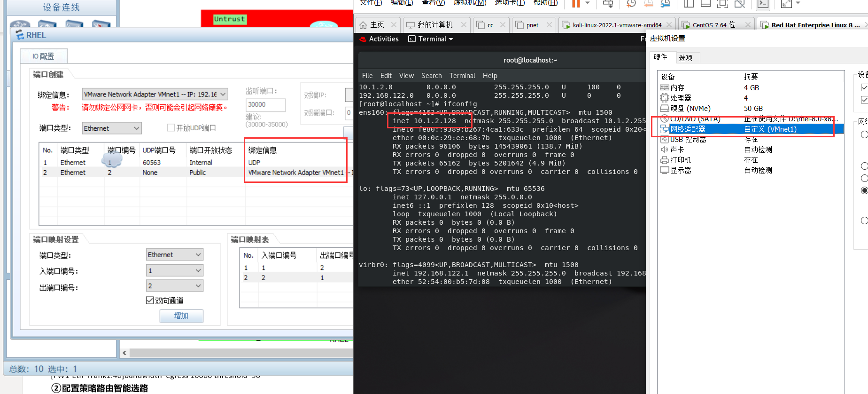Open the terminal Help menu
This screenshot has height=394, width=868.
coord(490,76)
